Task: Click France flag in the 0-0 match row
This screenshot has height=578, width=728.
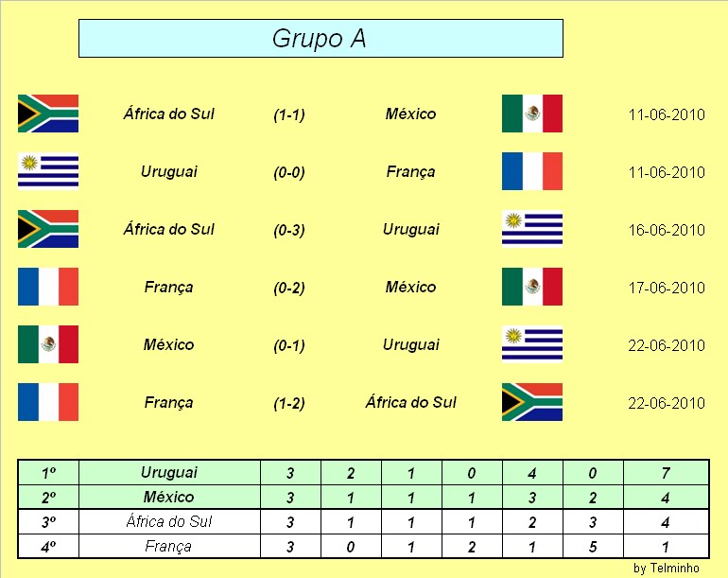Action: [531, 171]
